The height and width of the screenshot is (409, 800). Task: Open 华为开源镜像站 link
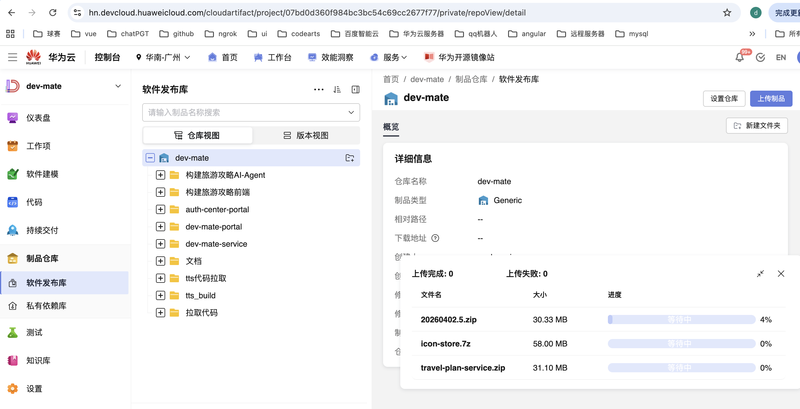pyautogui.click(x=459, y=58)
